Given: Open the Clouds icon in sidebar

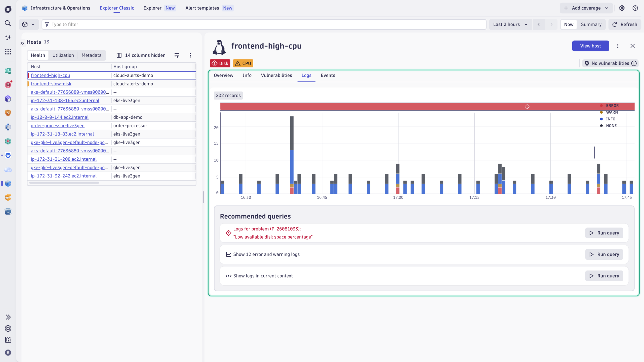Looking at the screenshot, I should point(8,169).
